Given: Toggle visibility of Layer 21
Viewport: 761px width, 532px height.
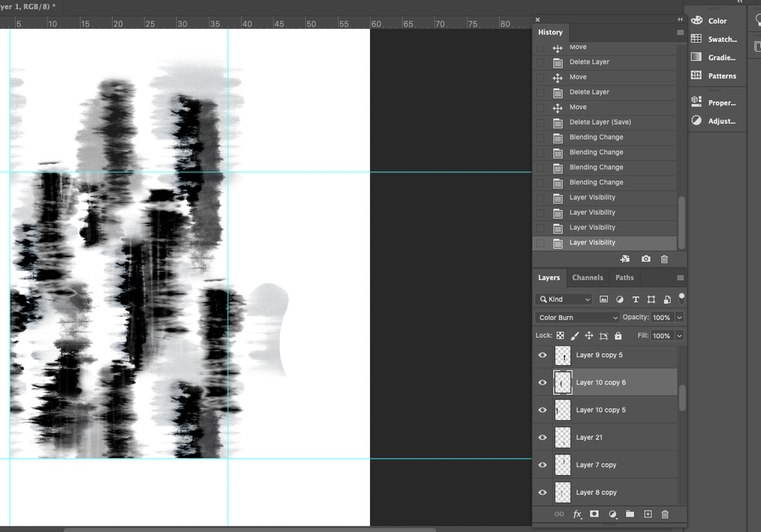Looking at the screenshot, I should 542,438.
